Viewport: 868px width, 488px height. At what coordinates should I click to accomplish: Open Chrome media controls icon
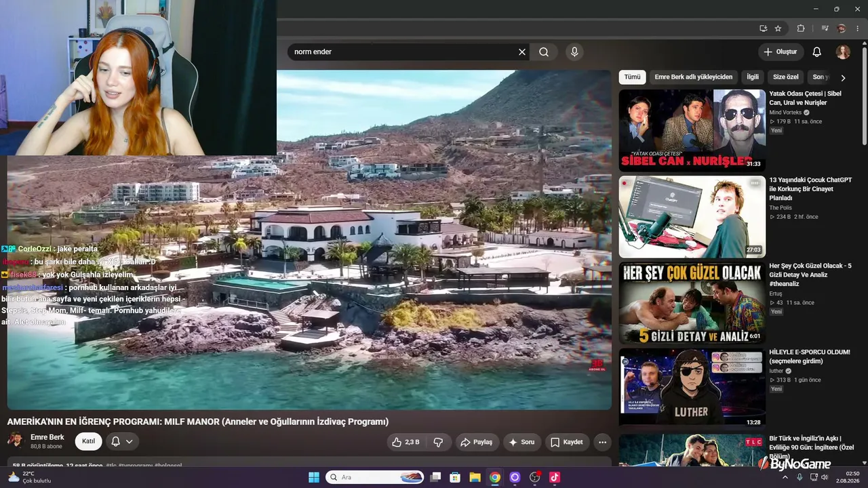click(825, 28)
